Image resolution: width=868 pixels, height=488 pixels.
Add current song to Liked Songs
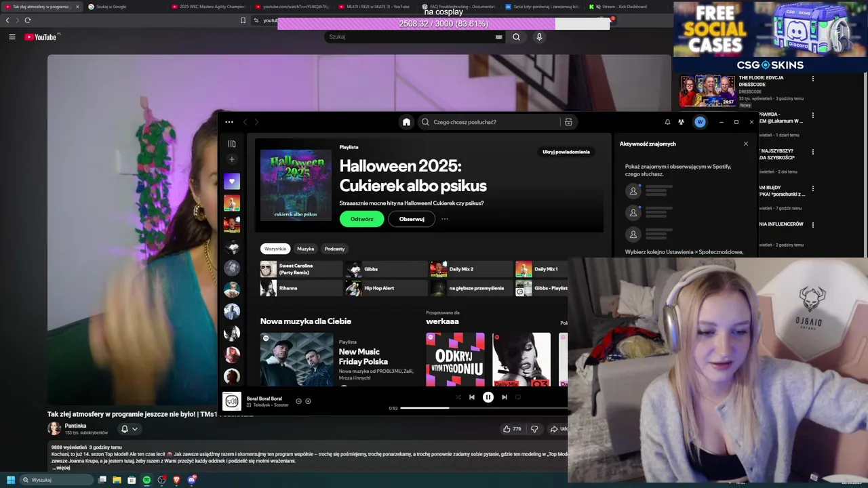click(x=308, y=401)
